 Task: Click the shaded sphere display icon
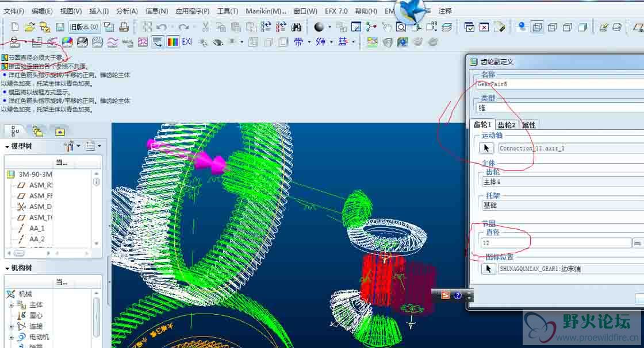319,27
